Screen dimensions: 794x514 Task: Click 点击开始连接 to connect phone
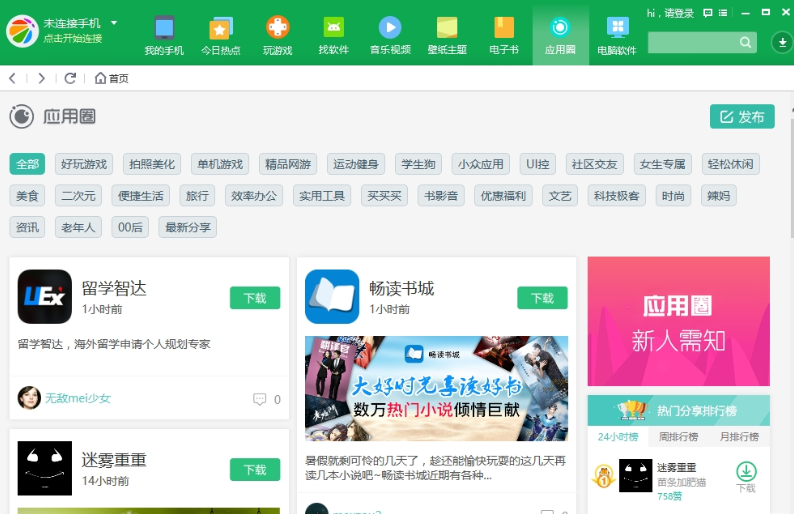click(73, 38)
